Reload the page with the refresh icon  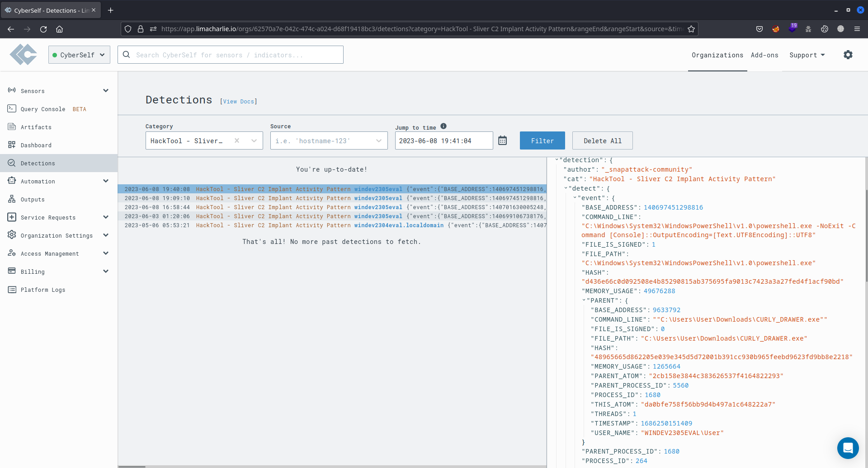(43, 29)
